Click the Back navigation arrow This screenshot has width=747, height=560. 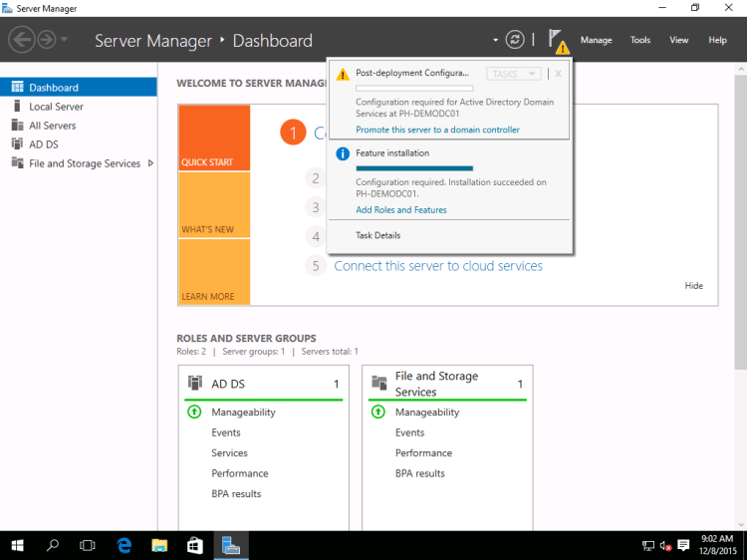click(21, 40)
